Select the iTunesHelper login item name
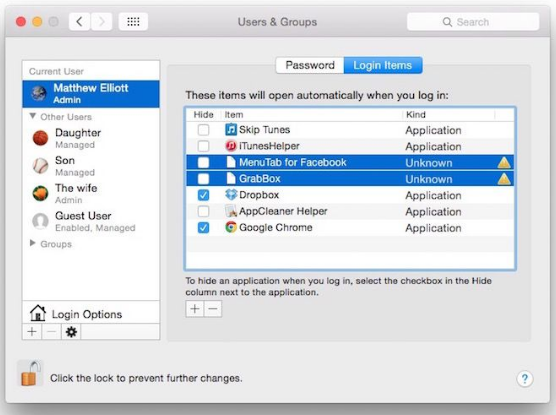This screenshot has width=556, height=415. pyautogui.click(x=269, y=146)
